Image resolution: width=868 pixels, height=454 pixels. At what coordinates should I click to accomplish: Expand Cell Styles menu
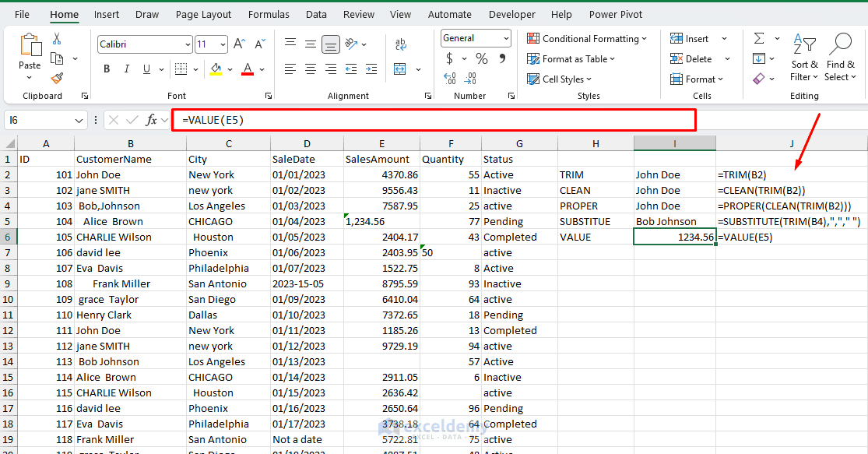(559, 79)
